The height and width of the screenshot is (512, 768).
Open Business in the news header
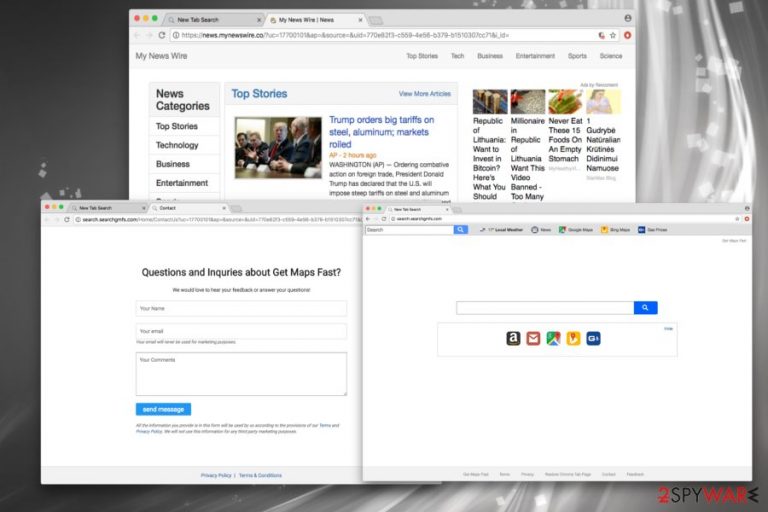(490, 56)
